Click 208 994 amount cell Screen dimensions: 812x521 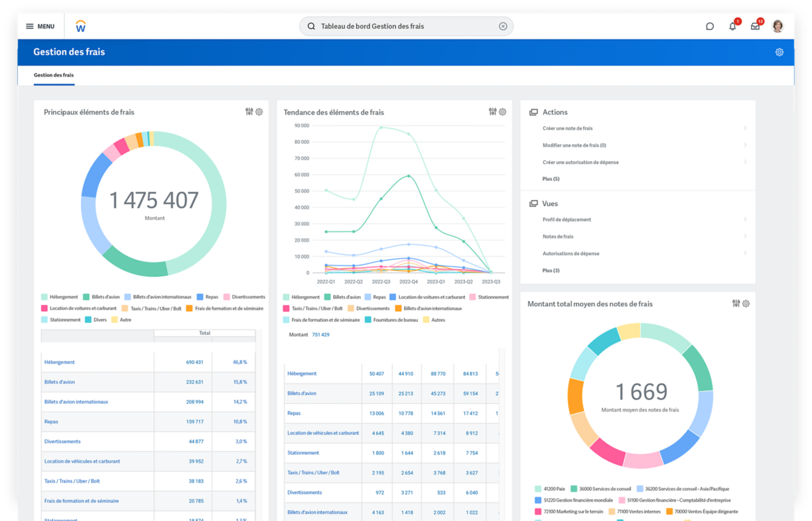pos(194,402)
